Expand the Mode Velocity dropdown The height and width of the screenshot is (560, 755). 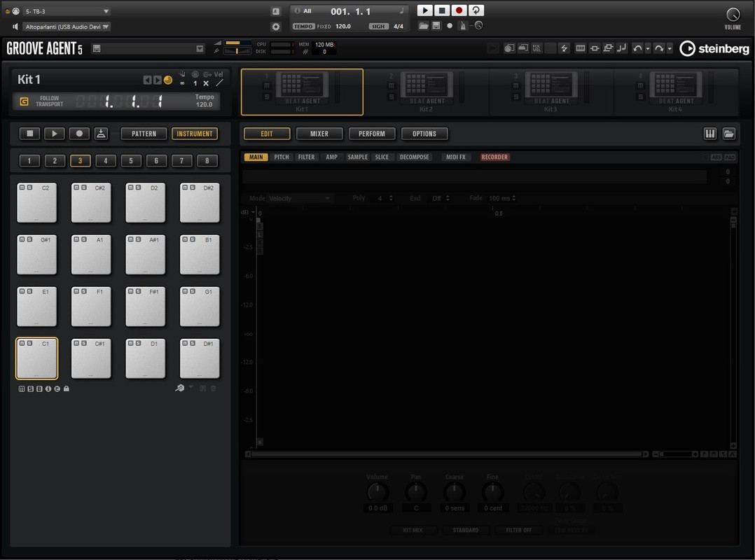click(x=299, y=198)
